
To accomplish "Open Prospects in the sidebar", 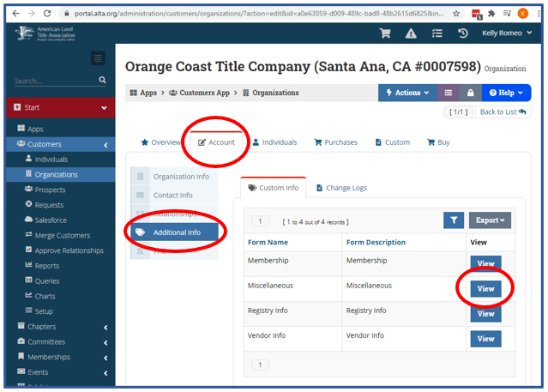I will [x=50, y=190].
